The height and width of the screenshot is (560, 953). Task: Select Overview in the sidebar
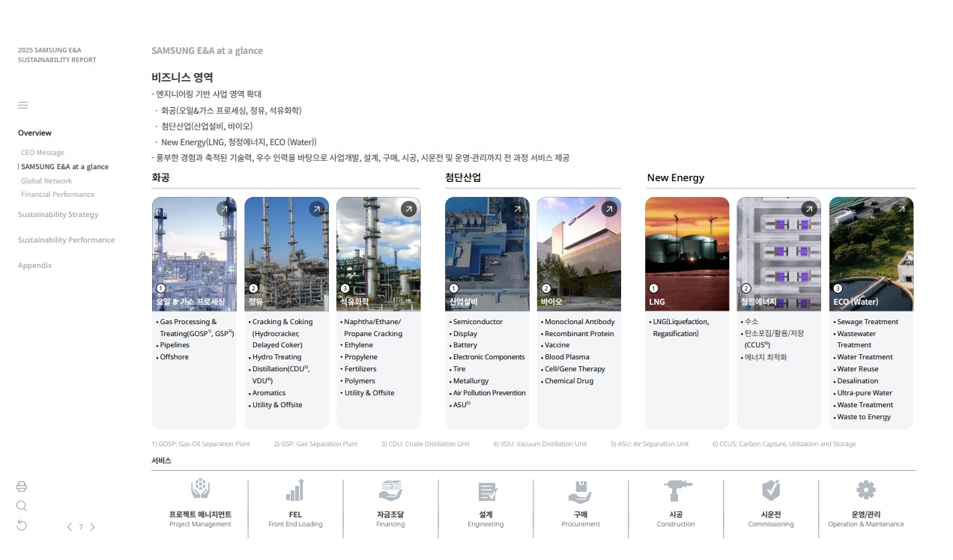(35, 133)
